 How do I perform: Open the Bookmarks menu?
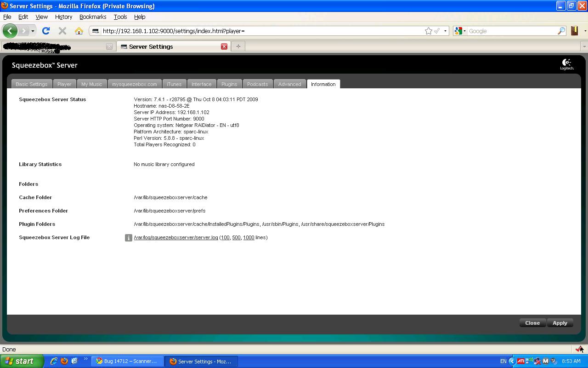coord(93,17)
